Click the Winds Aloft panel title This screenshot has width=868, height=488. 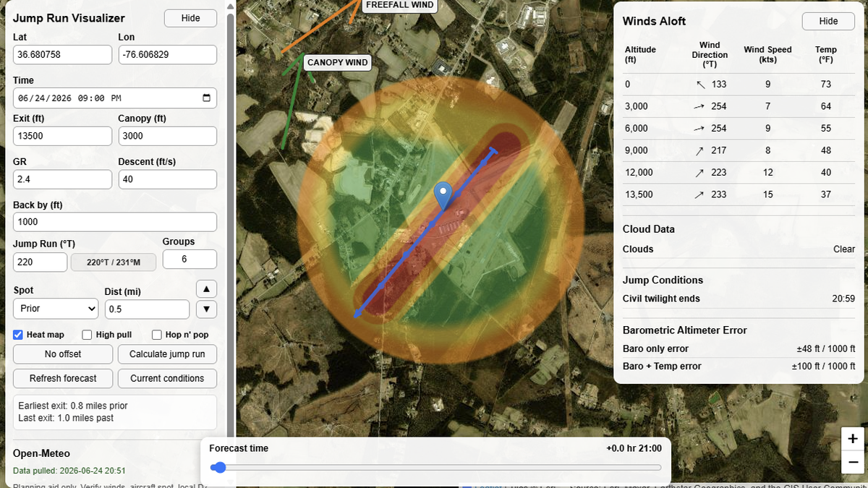click(x=654, y=21)
